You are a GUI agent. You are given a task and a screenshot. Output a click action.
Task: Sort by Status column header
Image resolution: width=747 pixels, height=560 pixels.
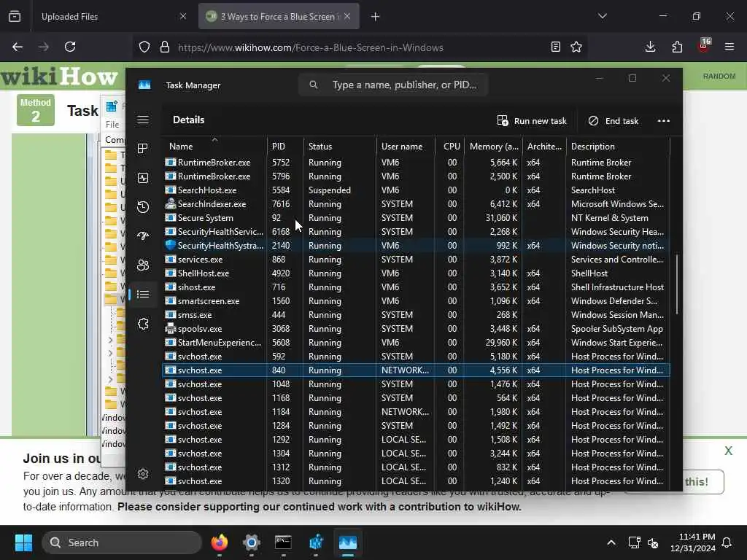click(x=340, y=146)
